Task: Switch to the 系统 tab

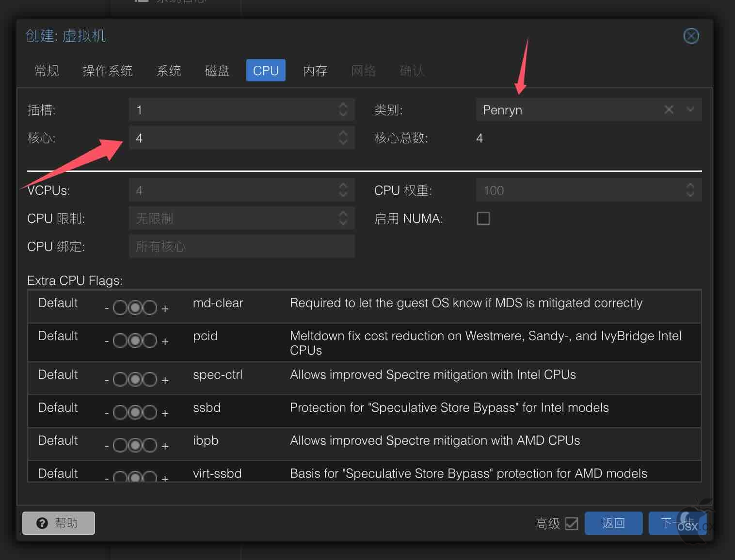Action: pyautogui.click(x=169, y=71)
